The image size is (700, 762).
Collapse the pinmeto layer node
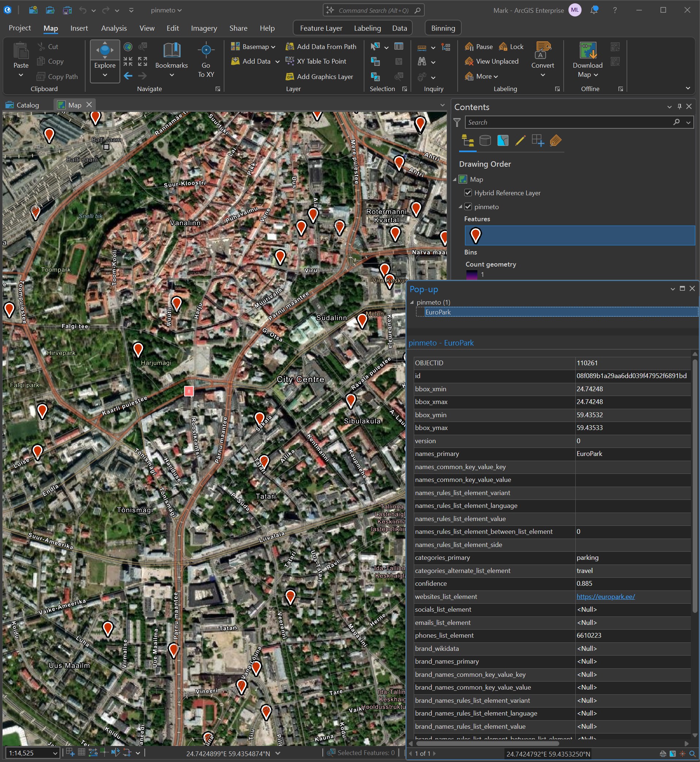[x=461, y=207]
